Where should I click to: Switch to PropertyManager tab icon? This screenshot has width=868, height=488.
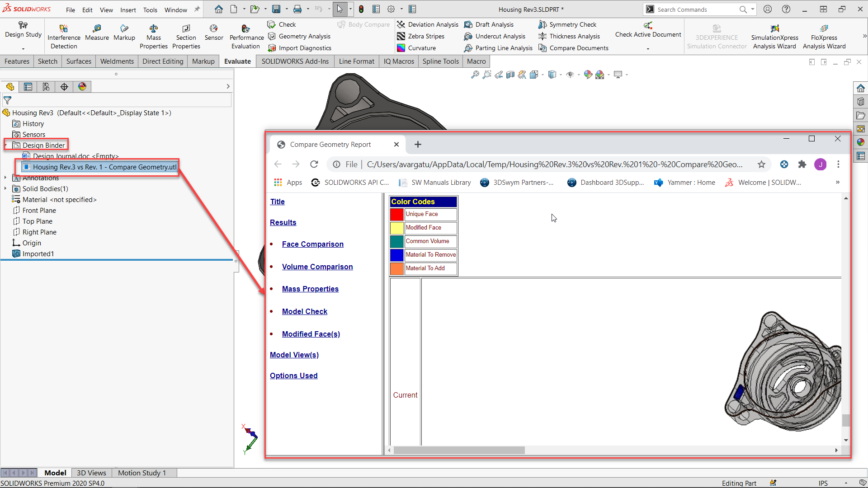[28, 87]
